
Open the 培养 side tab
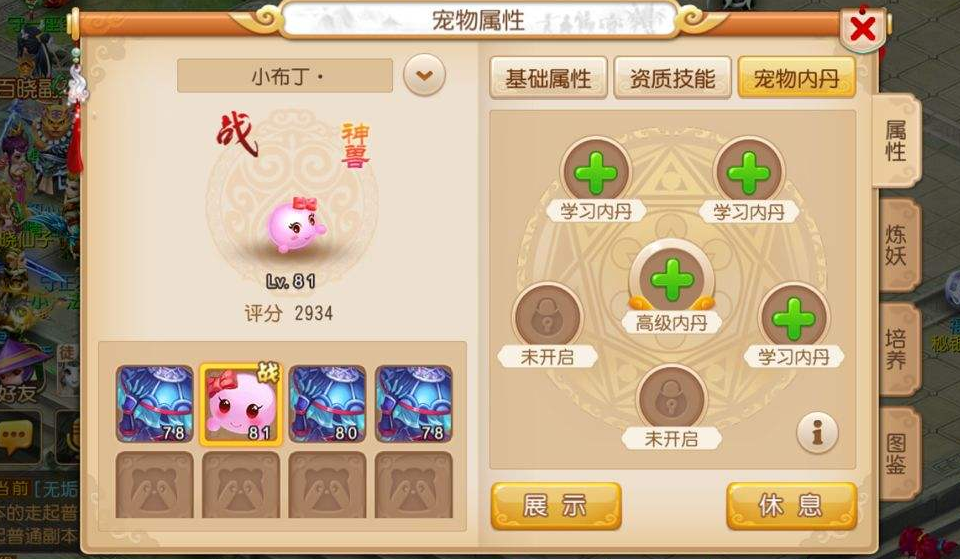tap(897, 349)
